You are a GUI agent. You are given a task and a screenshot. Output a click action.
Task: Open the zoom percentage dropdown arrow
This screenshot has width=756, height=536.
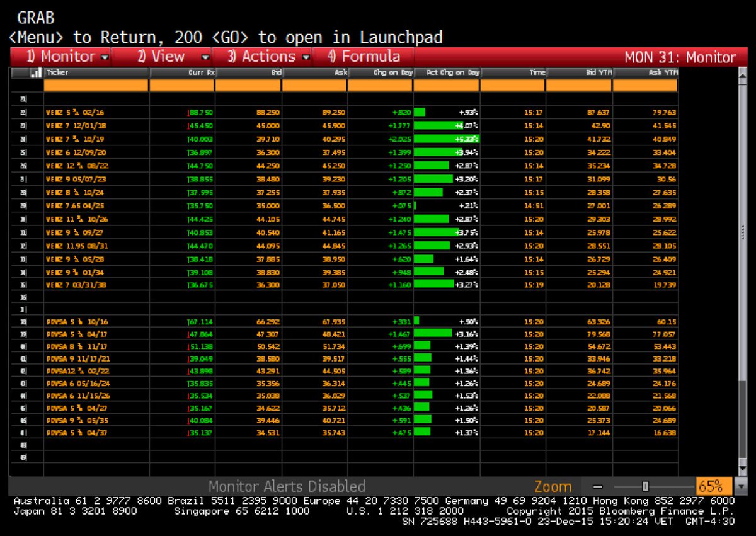click(x=740, y=486)
